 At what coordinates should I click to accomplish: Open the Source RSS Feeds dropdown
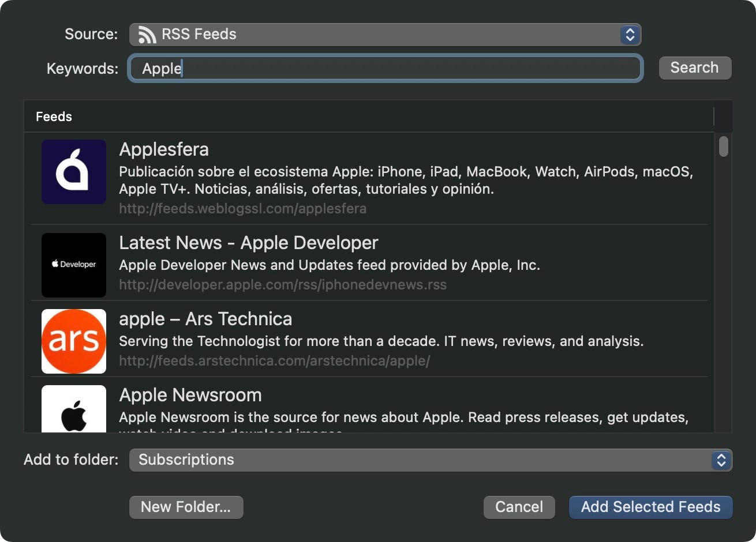(x=385, y=35)
